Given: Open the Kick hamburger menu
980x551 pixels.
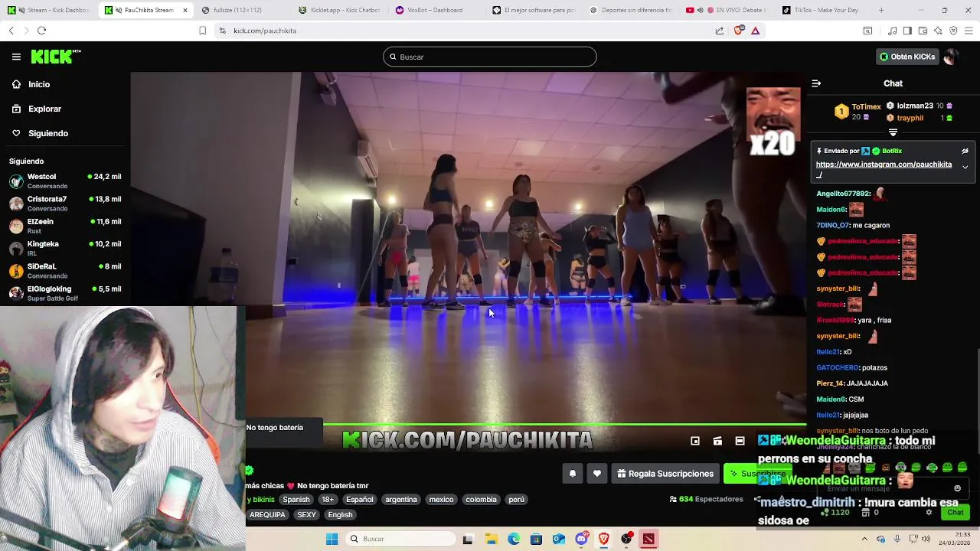Looking at the screenshot, I should (x=16, y=57).
